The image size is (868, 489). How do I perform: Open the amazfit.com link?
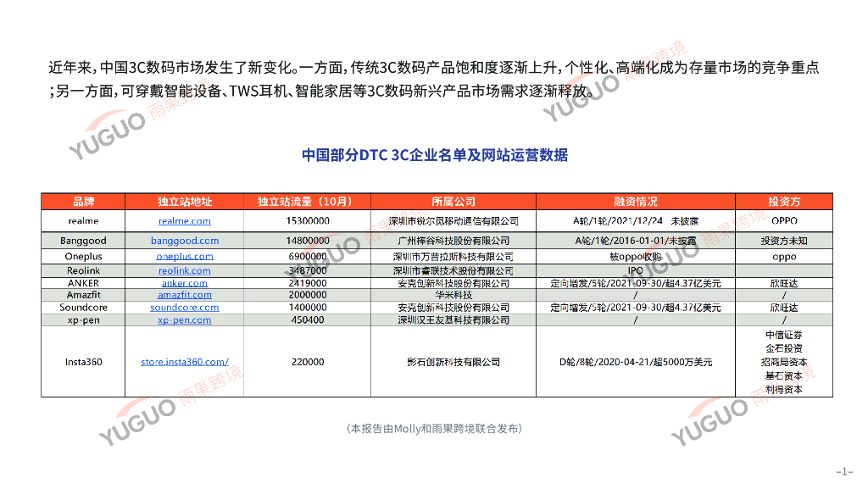(184, 295)
